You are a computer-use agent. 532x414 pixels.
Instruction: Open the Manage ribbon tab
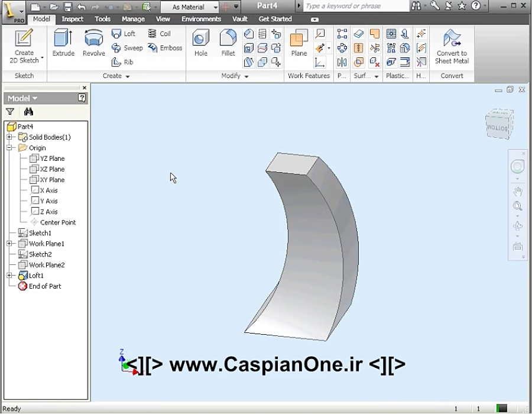(133, 19)
